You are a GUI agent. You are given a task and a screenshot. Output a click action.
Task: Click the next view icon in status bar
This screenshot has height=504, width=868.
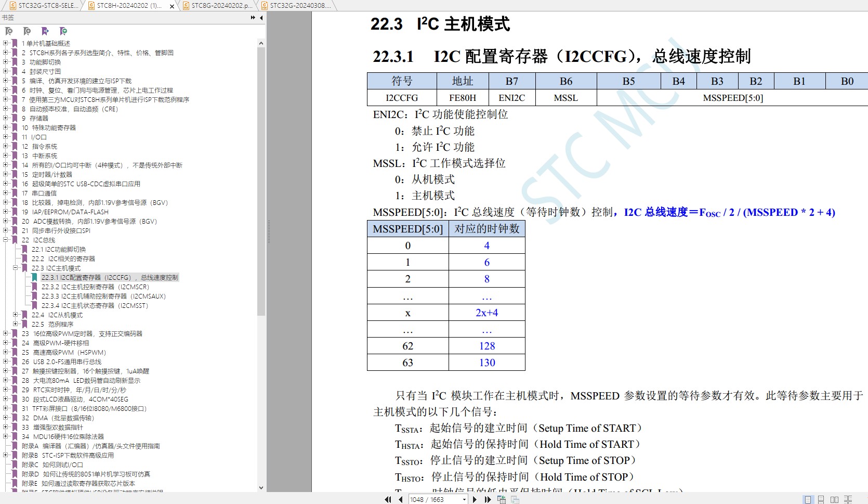pos(515,499)
